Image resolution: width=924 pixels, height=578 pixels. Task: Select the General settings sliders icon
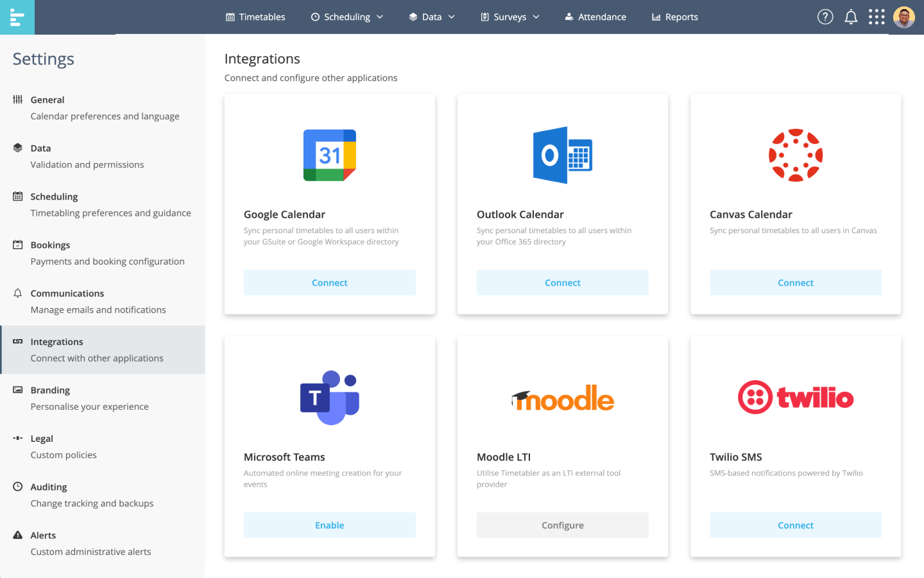[17, 100]
